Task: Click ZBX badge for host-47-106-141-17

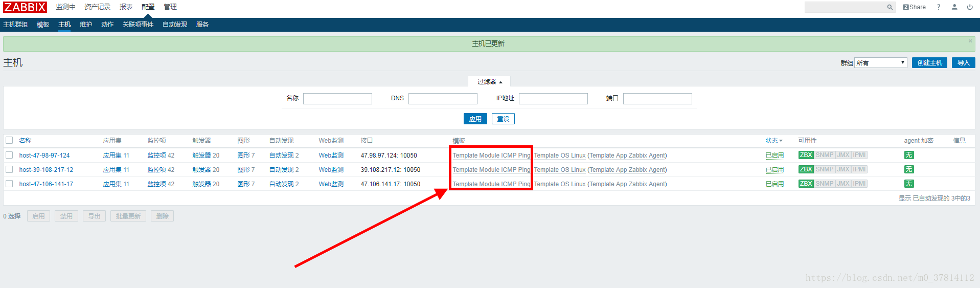Action: [806, 184]
